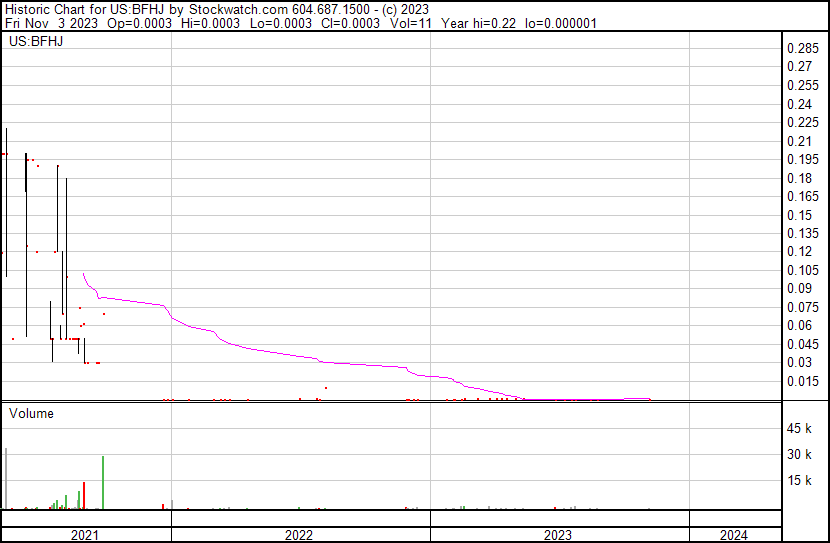Click the 15 k volume axis label
Screen dimensions: 830x543
801,481
